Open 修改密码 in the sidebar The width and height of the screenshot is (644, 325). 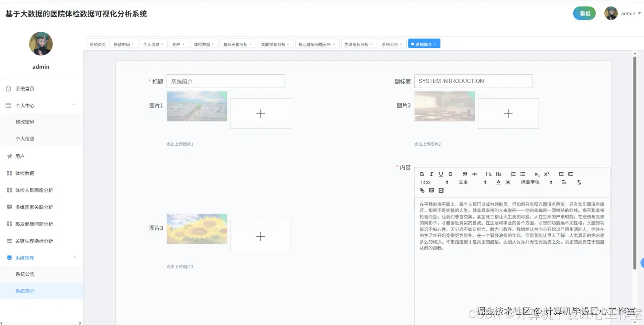pyautogui.click(x=42, y=122)
